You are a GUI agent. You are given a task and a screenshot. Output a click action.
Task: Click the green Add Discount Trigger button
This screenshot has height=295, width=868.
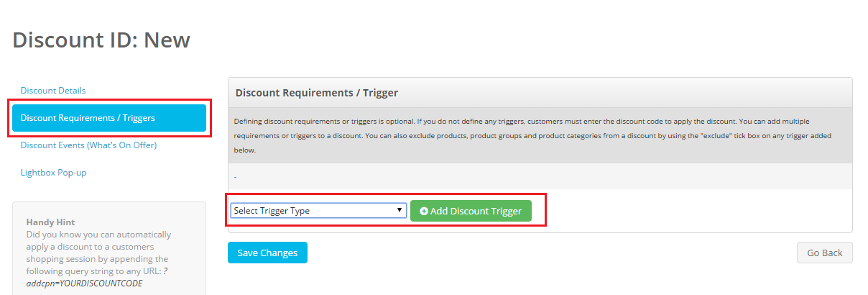point(471,211)
